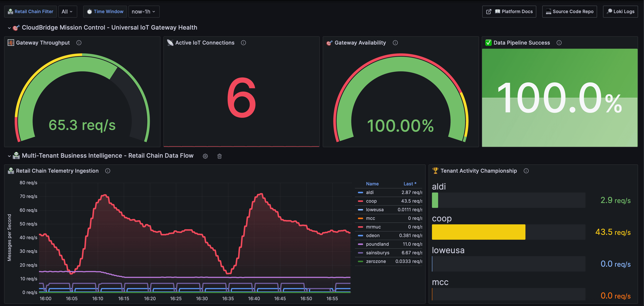Click the delete icon next to the row gear

pos(219,156)
